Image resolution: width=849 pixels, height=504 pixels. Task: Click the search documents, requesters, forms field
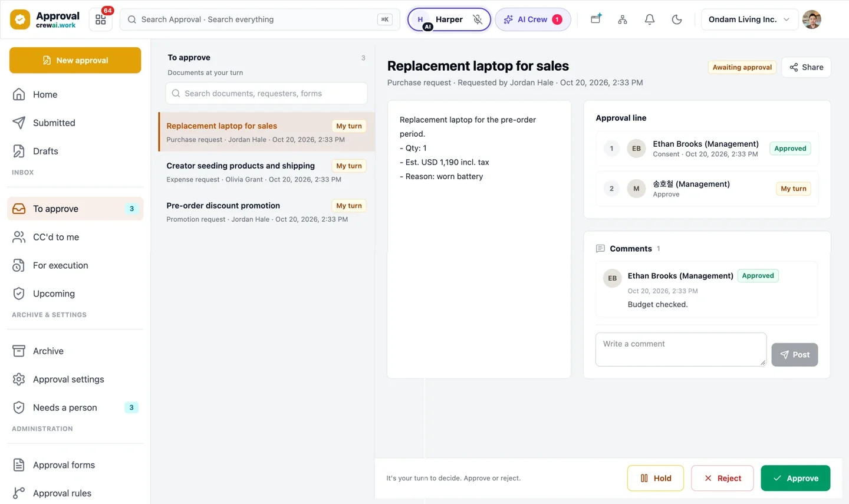(x=266, y=93)
